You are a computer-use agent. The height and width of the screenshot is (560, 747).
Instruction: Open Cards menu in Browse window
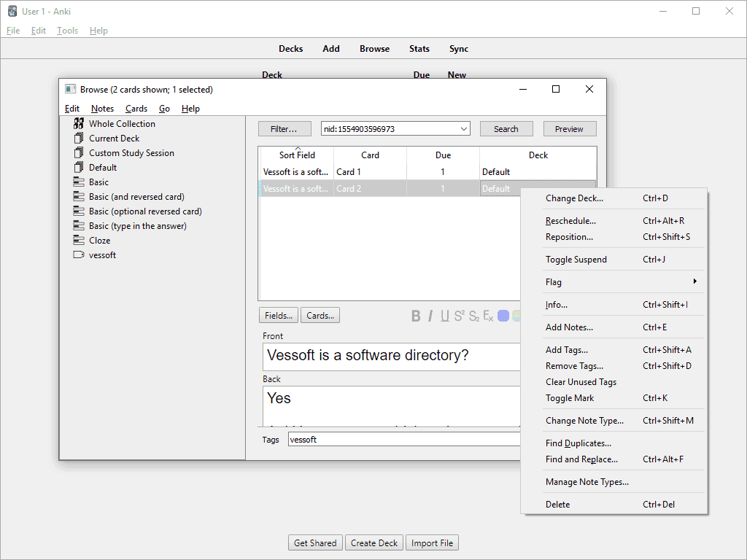pos(136,109)
